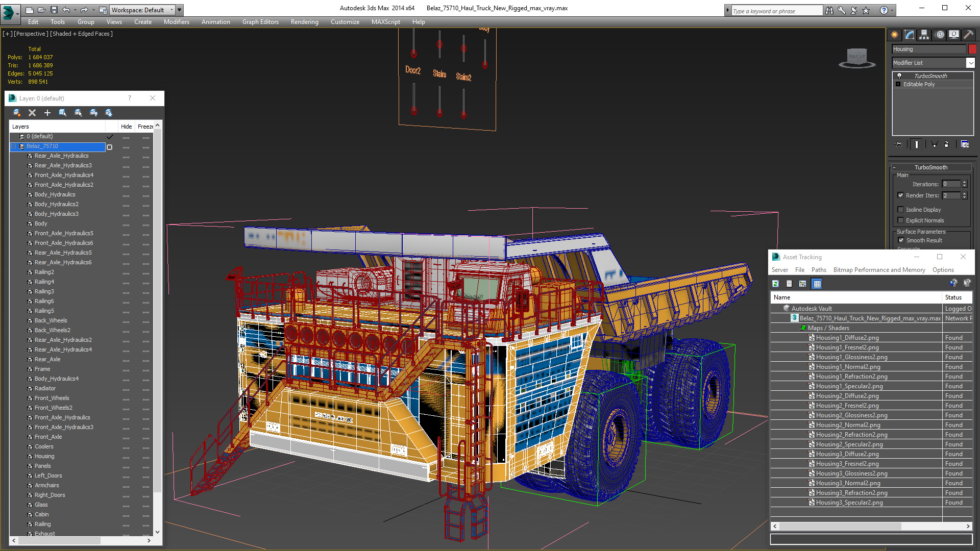
Task: Toggle the Smooth Result checkbox
Action: point(901,240)
